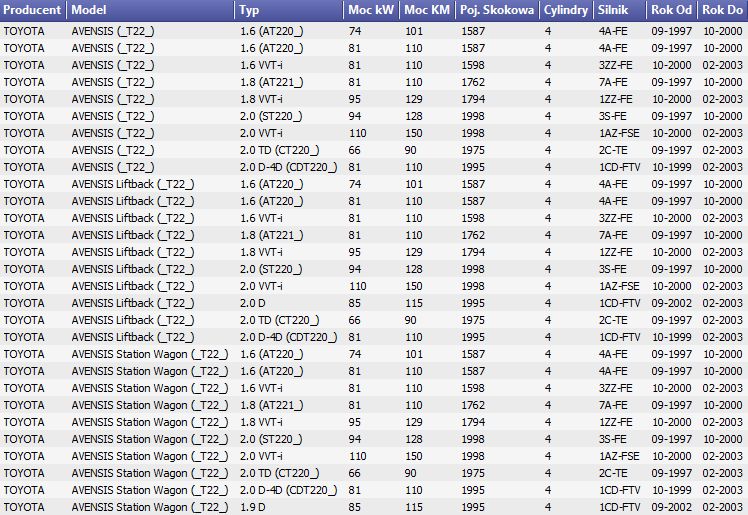Image resolution: width=748 pixels, height=515 pixels.
Task: Select the '1.9 D' type cell in Station Wagon row
Action: (x=252, y=507)
